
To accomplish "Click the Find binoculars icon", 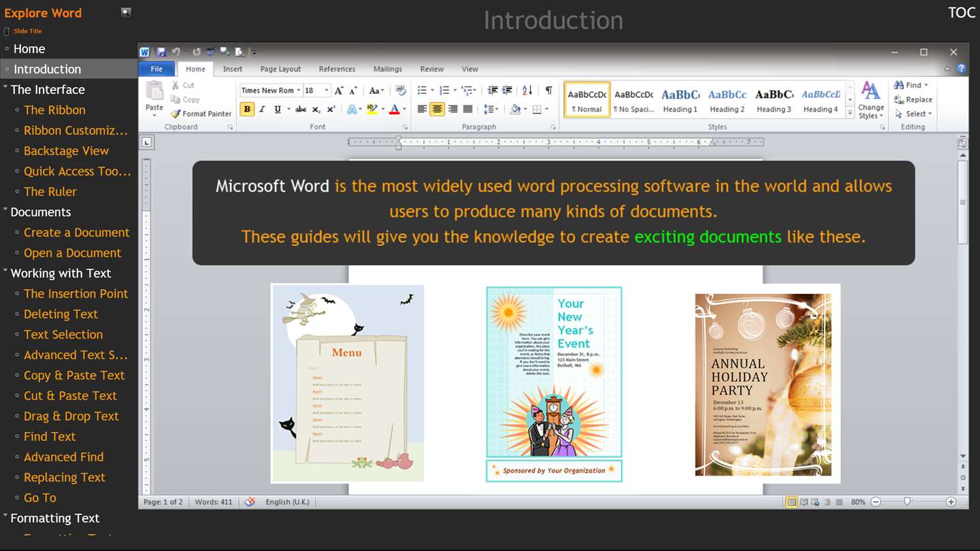I will [899, 85].
